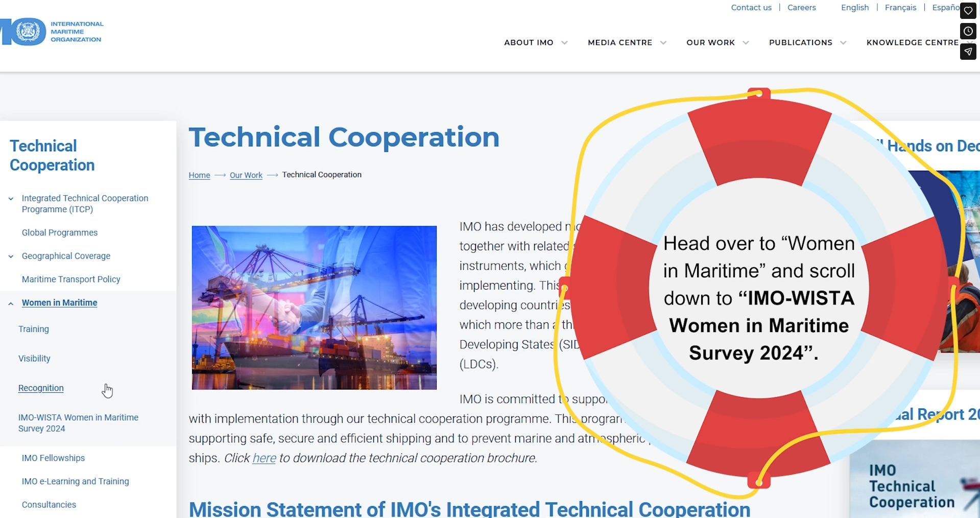980x518 pixels.
Task: Open the Training subsection
Action: click(x=34, y=329)
